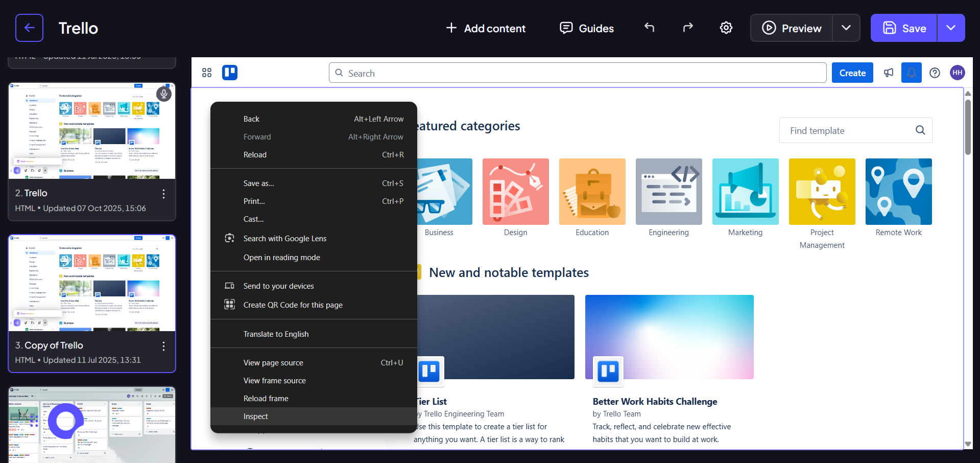This screenshot has width=980, height=463.
Task: Click the microphone icon on Trello slide
Action: point(163,94)
